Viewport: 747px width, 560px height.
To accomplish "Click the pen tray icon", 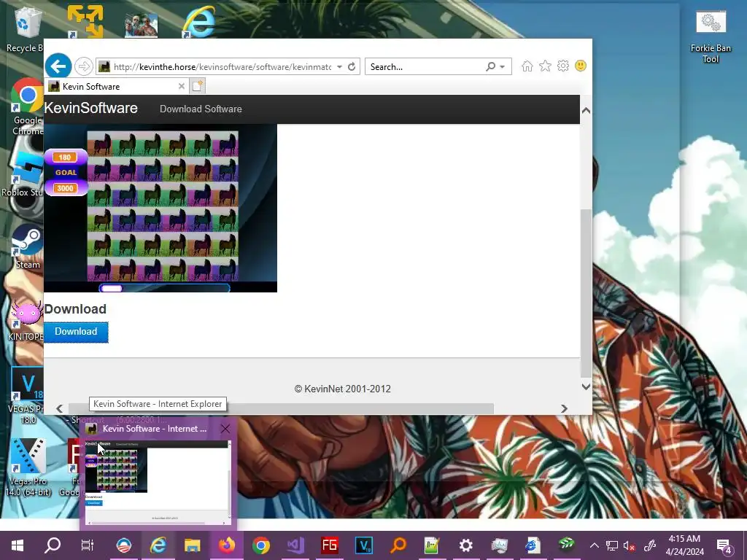I will (x=650, y=545).
